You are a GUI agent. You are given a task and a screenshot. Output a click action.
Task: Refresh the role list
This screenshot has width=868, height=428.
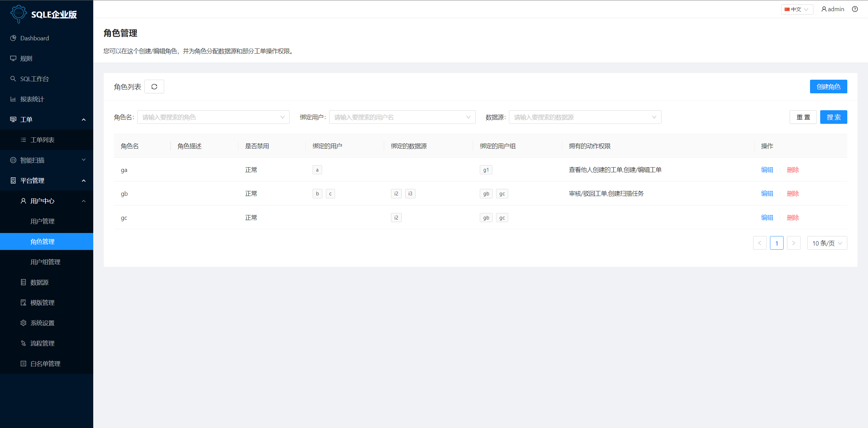click(154, 86)
